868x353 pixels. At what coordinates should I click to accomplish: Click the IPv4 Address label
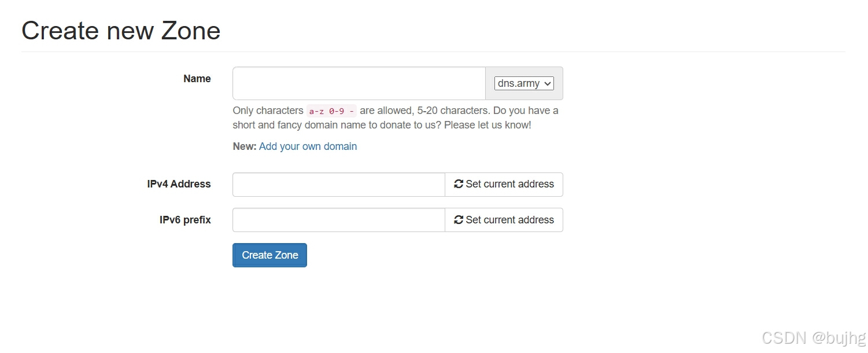point(179,184)
